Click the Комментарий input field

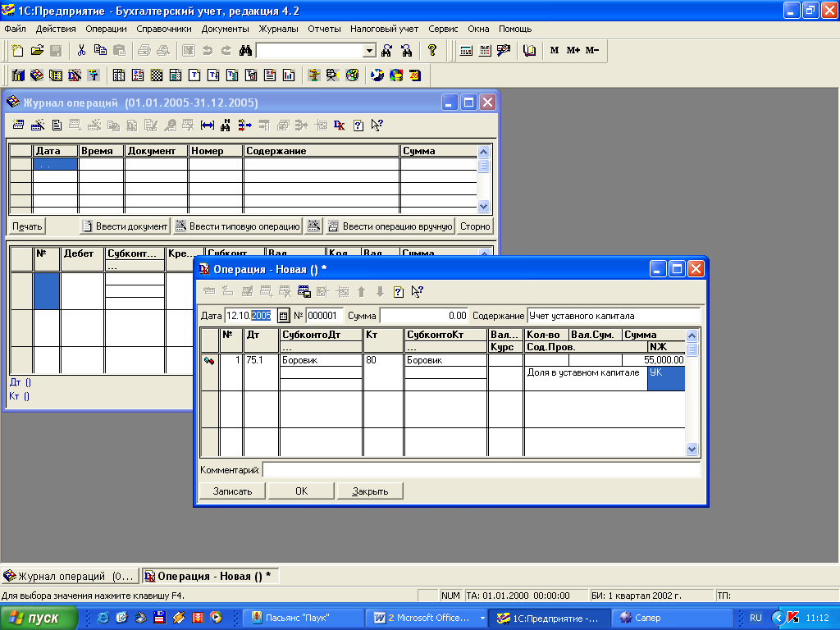(481, 470)
